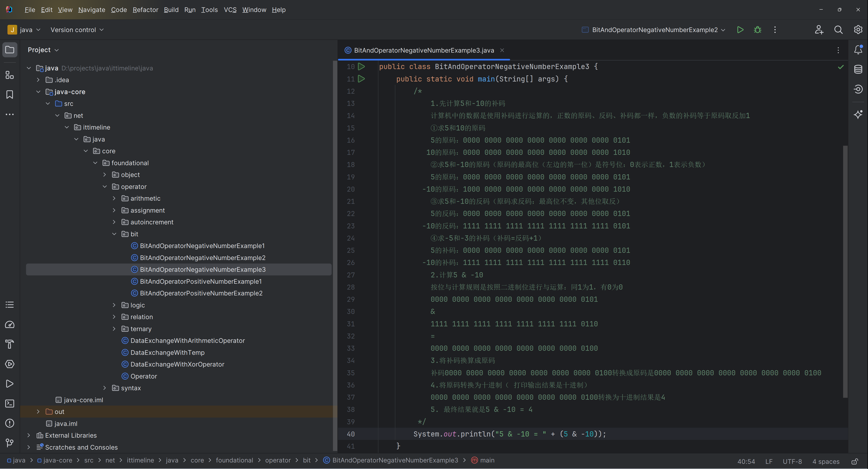
Task: Change UTF-8 file encoding in status bar
Action: click(792, 461)
